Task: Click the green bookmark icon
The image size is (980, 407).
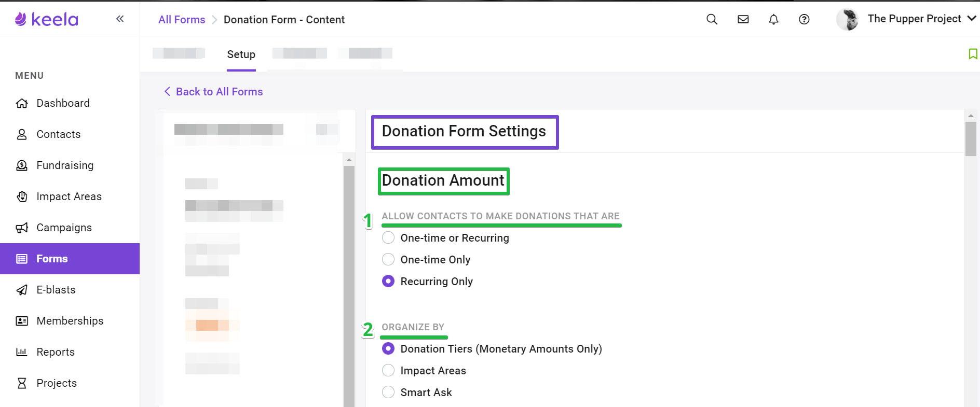Action: point(973,53)
